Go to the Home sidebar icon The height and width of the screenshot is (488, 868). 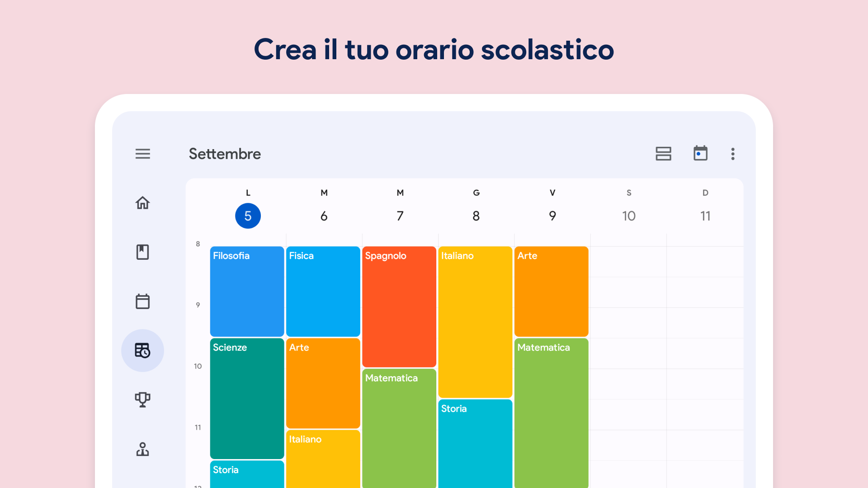tap(142, 203)
